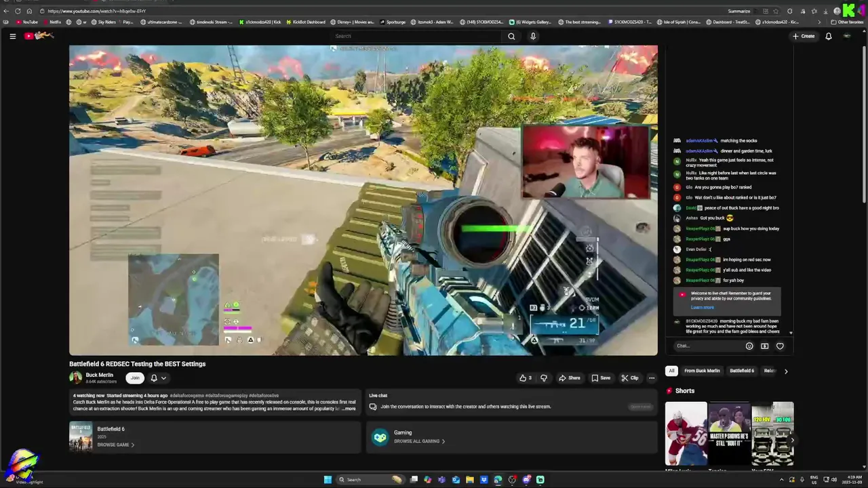Open the Buck Merlin channel name link
Image resolution: width=868 pixels, height=488 pixels.
click(99, 375)
